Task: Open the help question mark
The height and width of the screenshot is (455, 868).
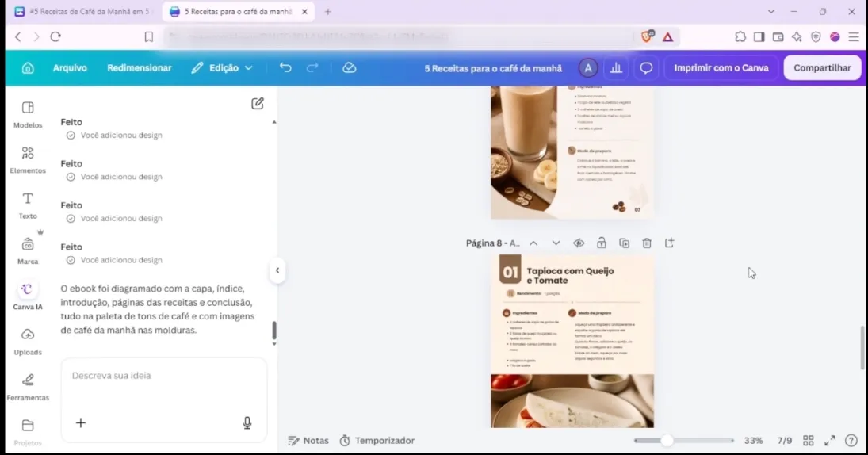Action: 851,441
